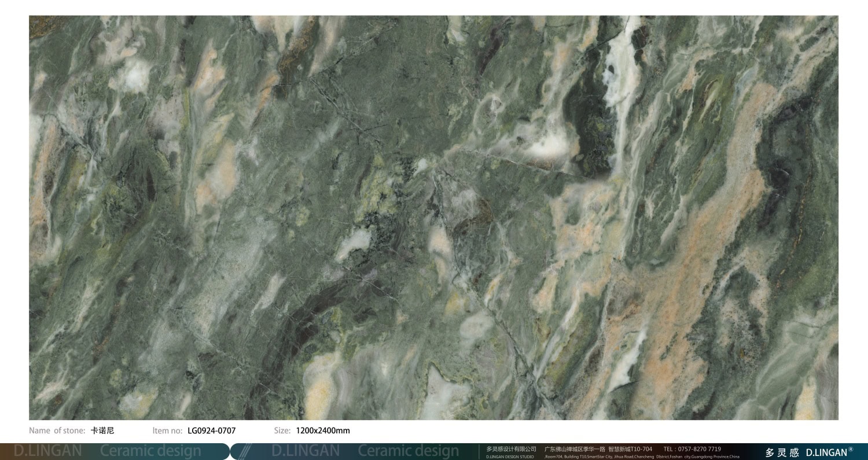Click the 'D.LINGAN DESIGN STUDIO' small text
This screenshot has height=460, width=868.
coord(510,457)
